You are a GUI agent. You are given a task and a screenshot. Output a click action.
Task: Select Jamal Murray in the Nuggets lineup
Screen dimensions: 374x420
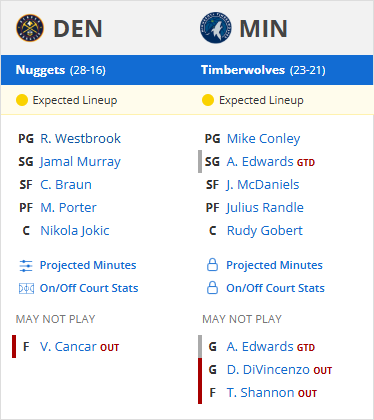[80, 162]
